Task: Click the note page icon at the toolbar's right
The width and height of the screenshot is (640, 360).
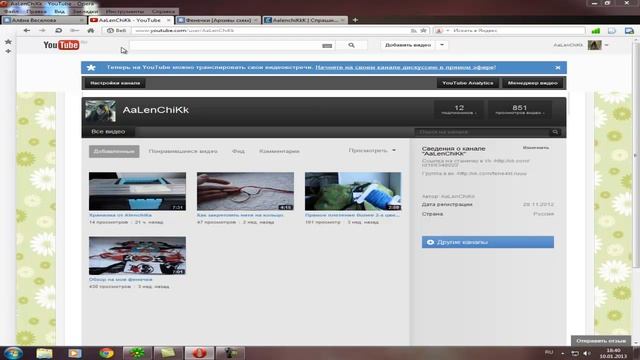Action: click(612, 31)
